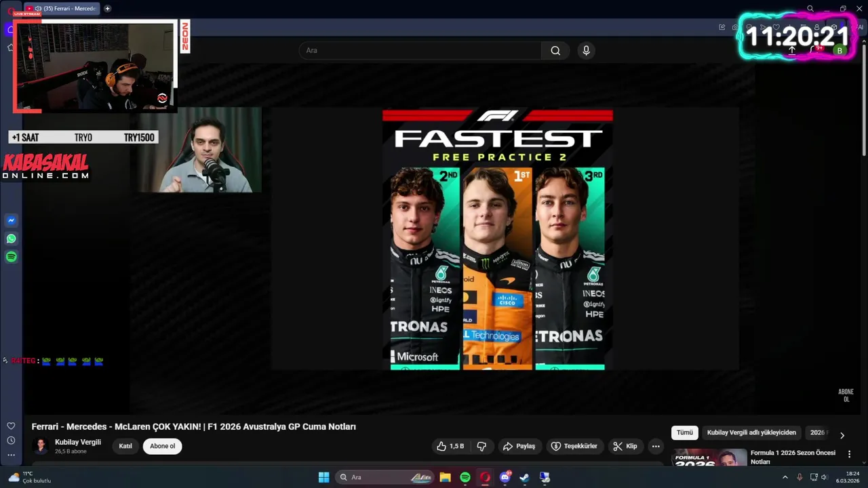Image resolution: width=868 pixels, height=488 pixels.
Task: Open File Explorer from taskbar
Action: pyautogui.click(x=445, y=477)
